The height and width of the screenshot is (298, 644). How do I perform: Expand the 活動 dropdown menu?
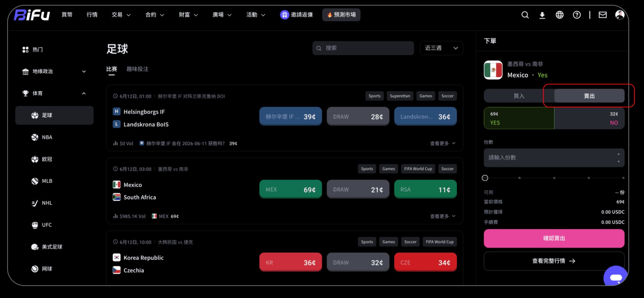(256, 15)
